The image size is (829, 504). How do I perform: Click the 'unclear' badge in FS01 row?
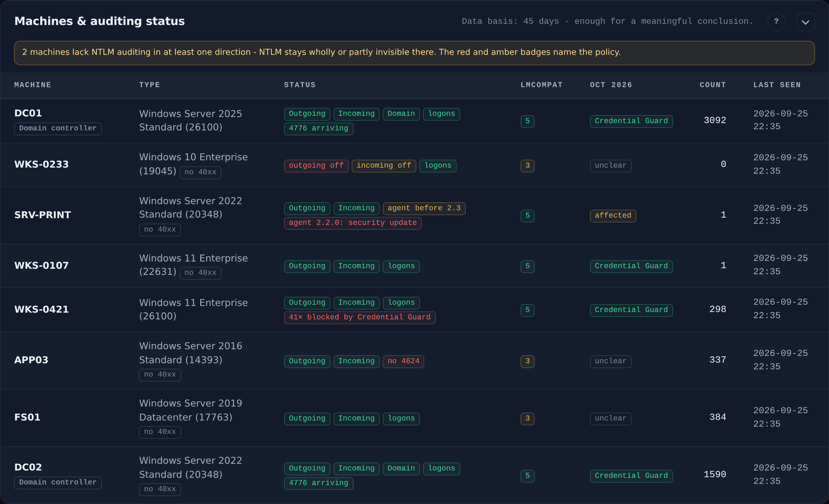point(610,419)
